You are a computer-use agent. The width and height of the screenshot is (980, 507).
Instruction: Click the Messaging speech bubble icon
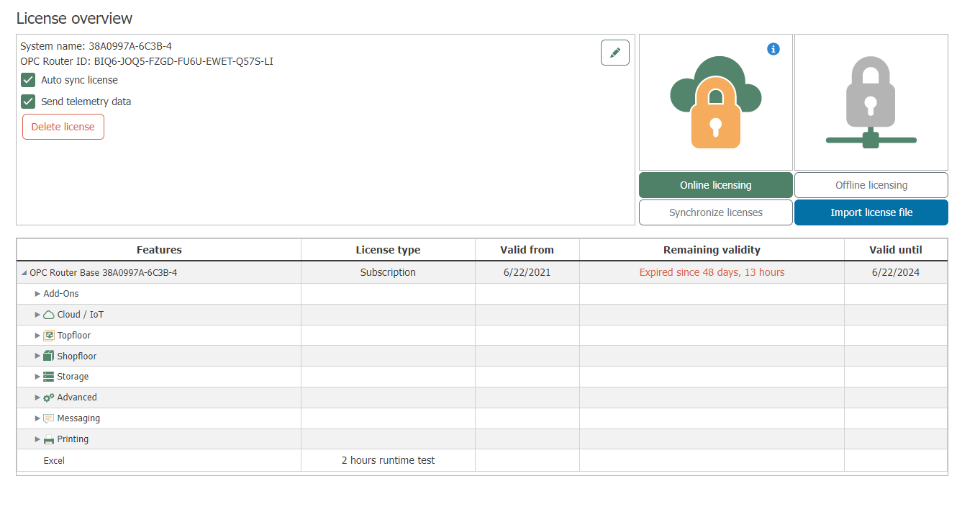tap(49, 418)
